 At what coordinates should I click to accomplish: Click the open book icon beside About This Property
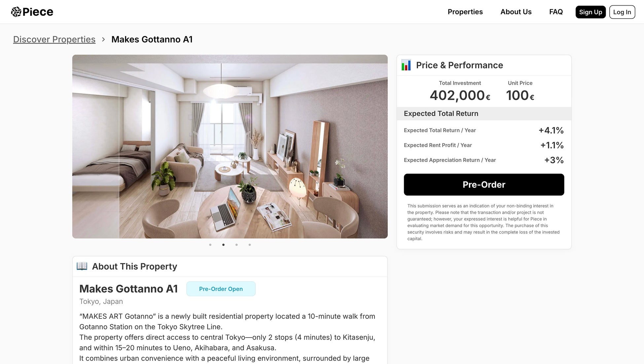[x=82, y=266]
